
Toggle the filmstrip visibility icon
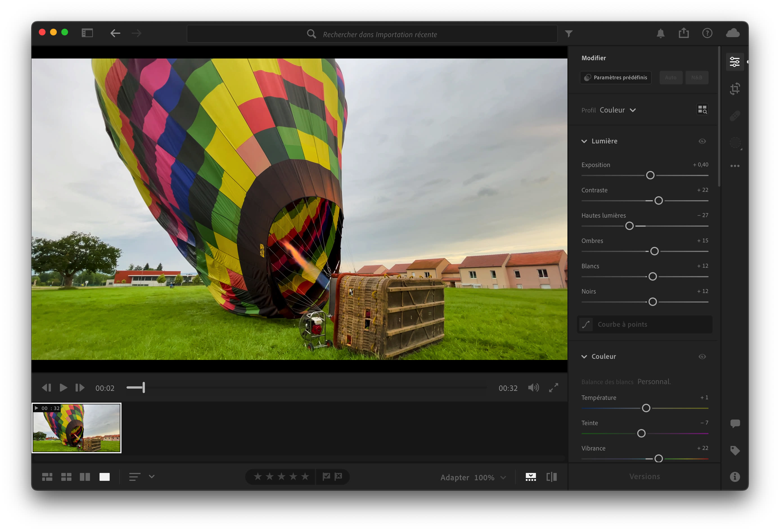click(531, 477)
